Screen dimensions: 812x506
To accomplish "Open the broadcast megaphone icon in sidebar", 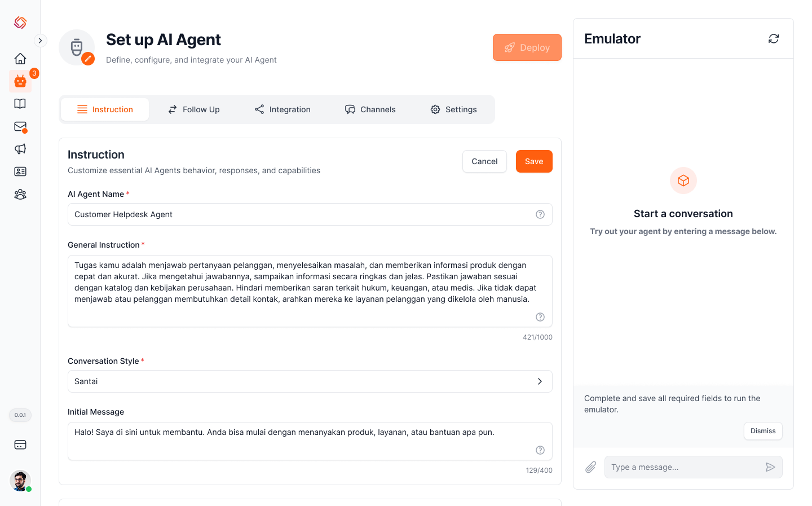I will click(x=20, y=149).
